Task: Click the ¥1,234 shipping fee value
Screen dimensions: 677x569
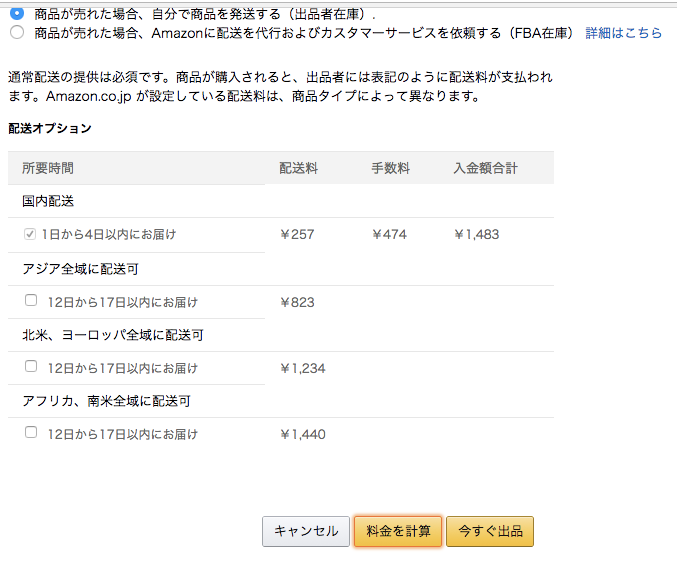Action: coord(303,368)
